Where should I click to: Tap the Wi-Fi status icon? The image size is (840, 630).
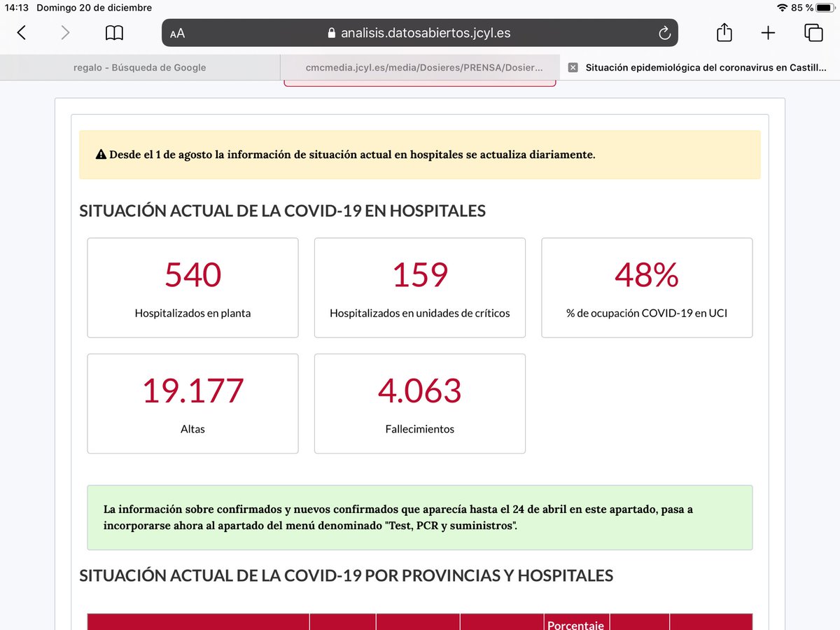click(x=782, y=8)
